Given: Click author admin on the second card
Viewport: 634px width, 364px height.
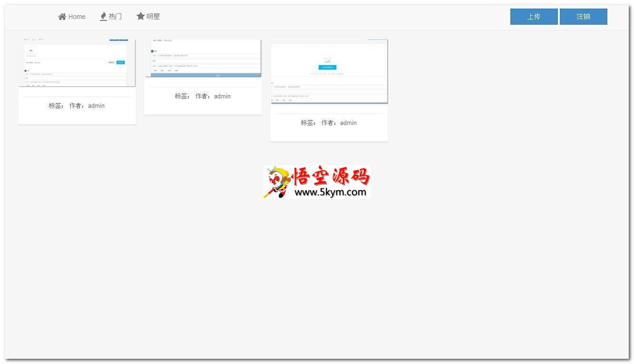Looking at the screenshot, I should [x=222, y=96].
